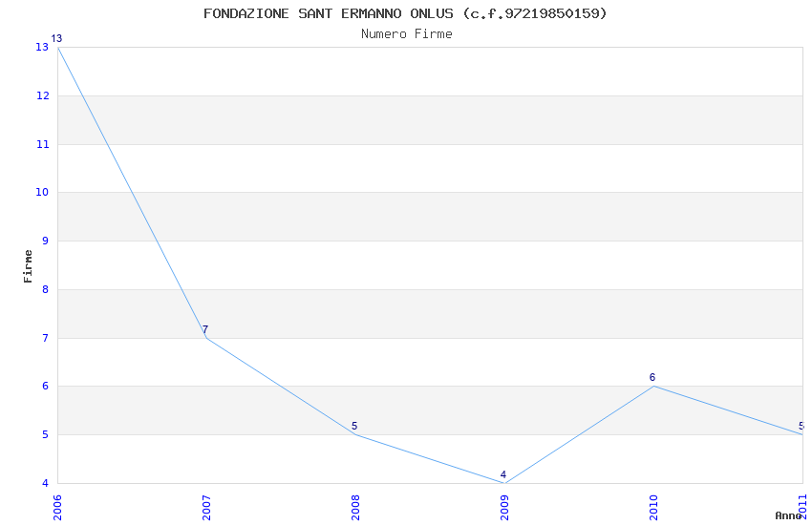Click data point value 5 for 2008
Image resolution: width=812 pixels, height=525 pixels.
point(354,427)
